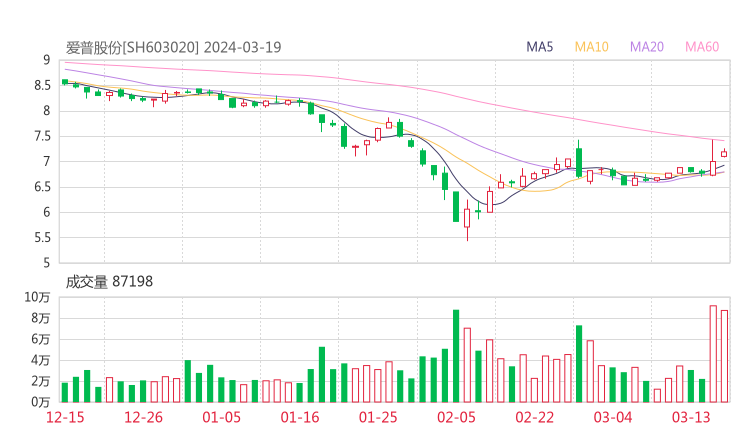
Task: Select the last red candlestick on the chart
Action: (724, 153)
